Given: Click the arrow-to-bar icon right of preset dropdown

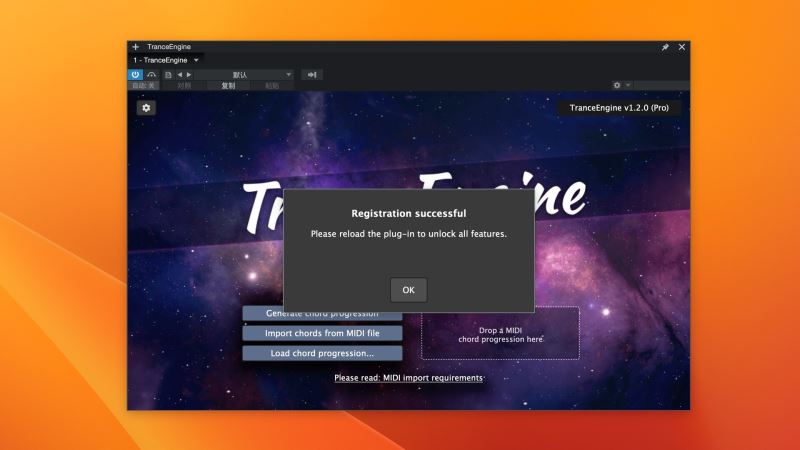Looking at the screenshot, I should [312, 74].
